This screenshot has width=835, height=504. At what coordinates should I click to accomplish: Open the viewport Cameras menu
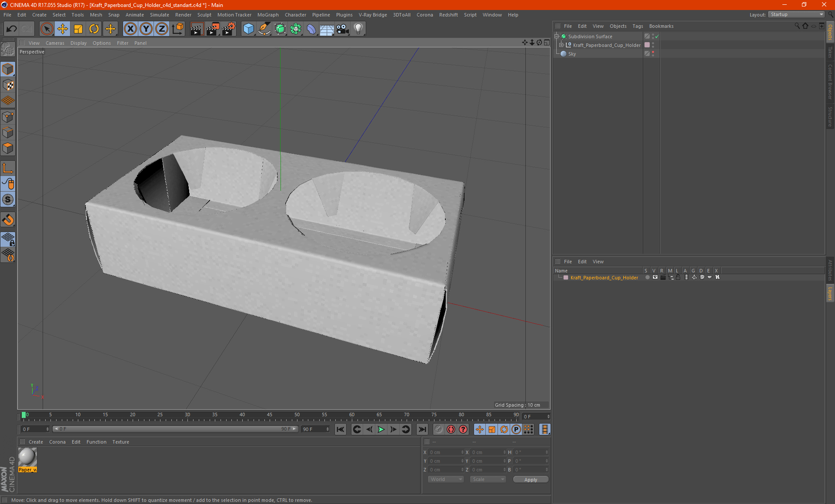[55, 43]
